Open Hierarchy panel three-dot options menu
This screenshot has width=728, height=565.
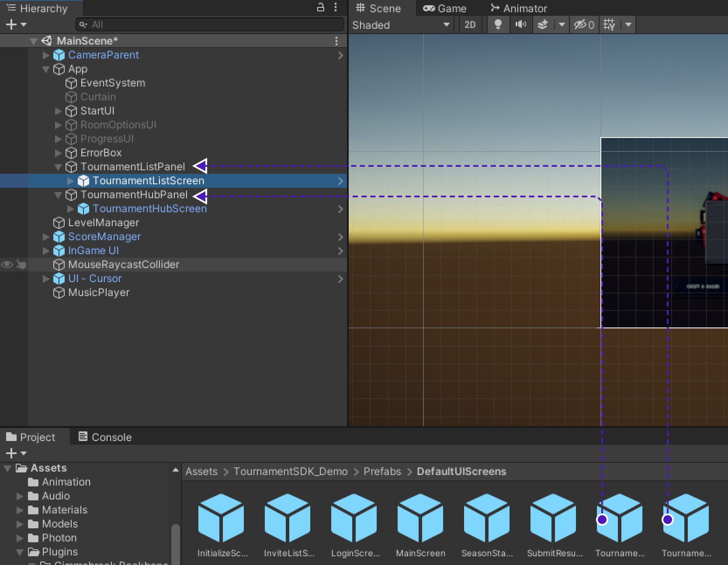(336, 7)
